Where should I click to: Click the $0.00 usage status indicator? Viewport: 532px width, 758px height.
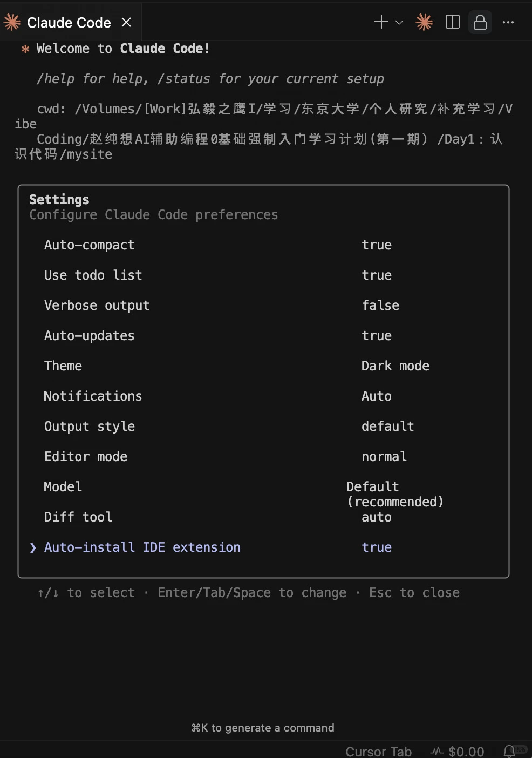(x=458, y=752)
